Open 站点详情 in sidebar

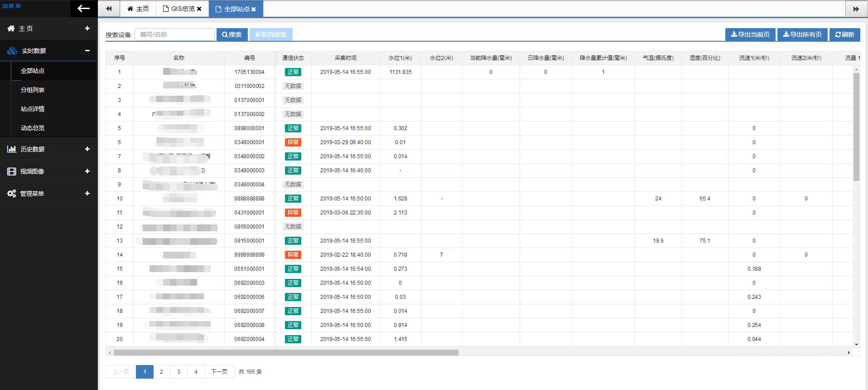click(33, 109)
